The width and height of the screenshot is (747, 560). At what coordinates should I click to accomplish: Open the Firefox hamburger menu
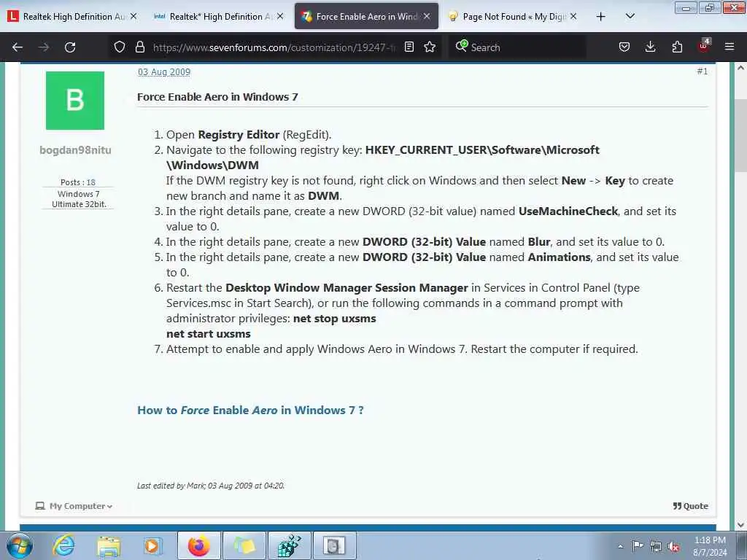click(729, 47)
